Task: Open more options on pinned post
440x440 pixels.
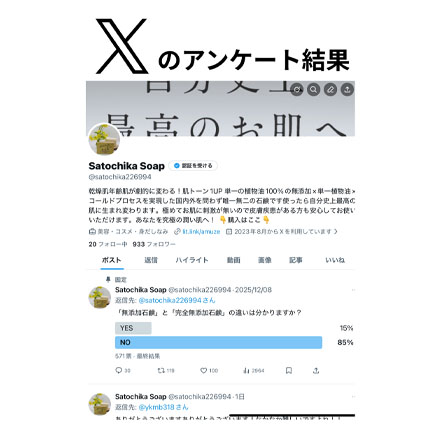Action: [x=353, y=290]
